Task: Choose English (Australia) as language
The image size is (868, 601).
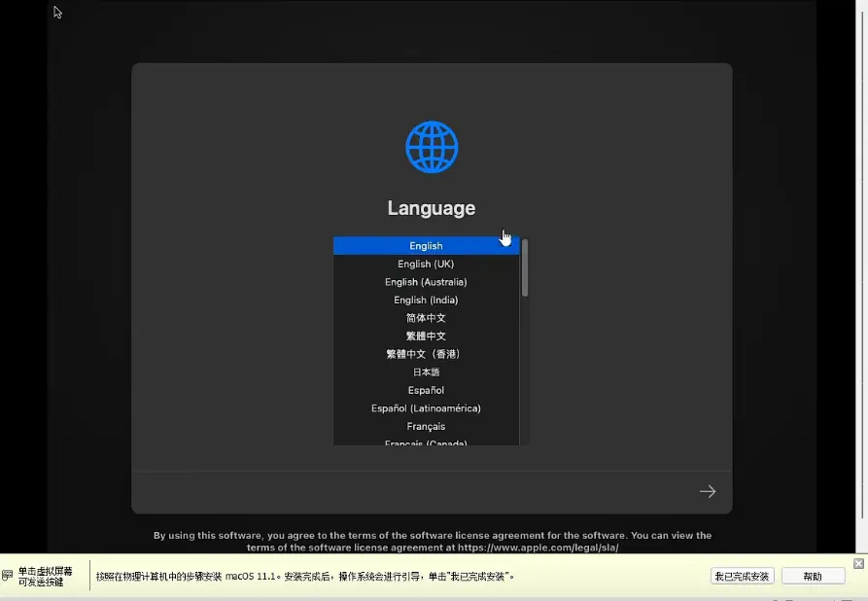Action: click(426, 282)
